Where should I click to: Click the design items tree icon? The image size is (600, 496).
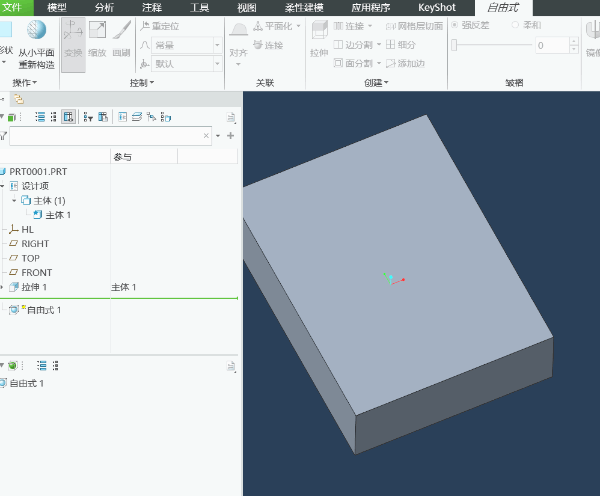[x=122, y=117]
